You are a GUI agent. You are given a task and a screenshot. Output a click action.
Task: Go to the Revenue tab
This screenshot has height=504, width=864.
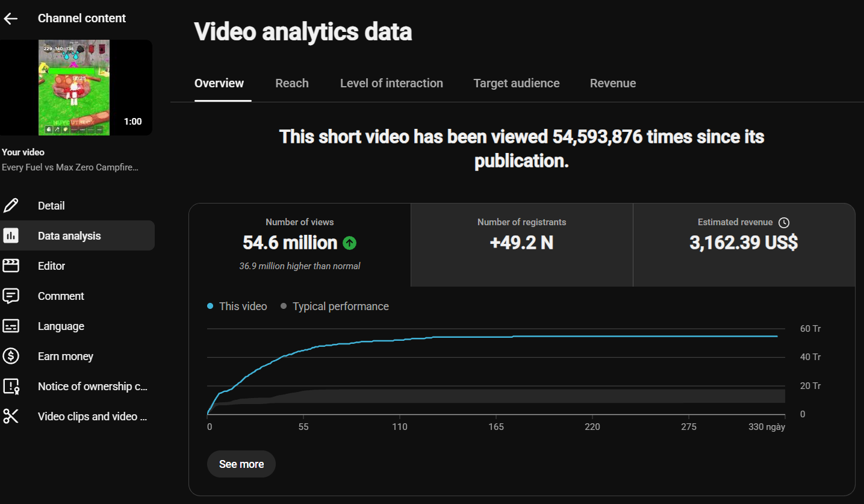point(613,83)
